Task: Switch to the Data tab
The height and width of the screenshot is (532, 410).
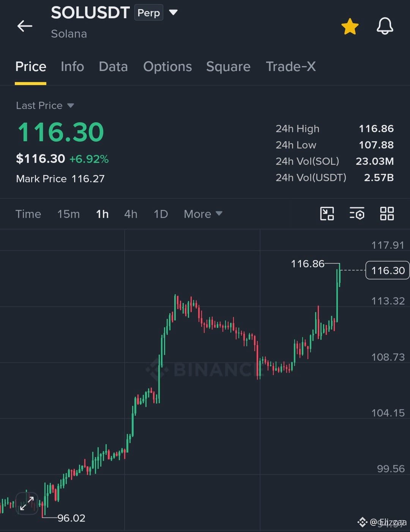Action: (113, 67)
